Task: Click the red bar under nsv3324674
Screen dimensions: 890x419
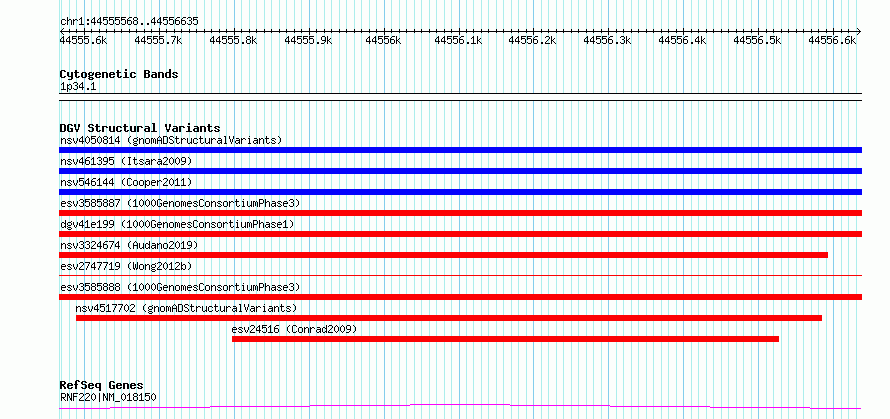Action: tap(443, 255)
